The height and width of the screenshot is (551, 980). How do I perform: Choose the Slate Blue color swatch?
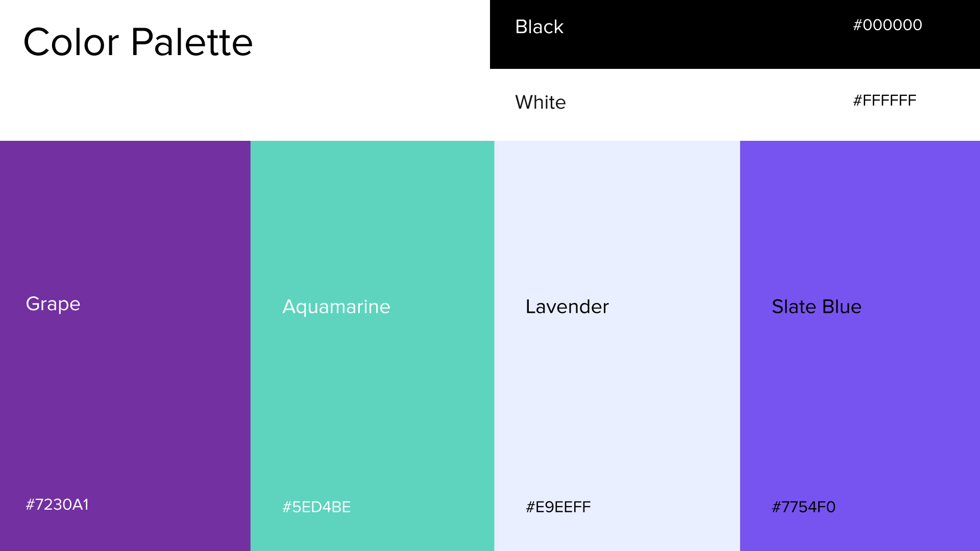click(860, 398)
